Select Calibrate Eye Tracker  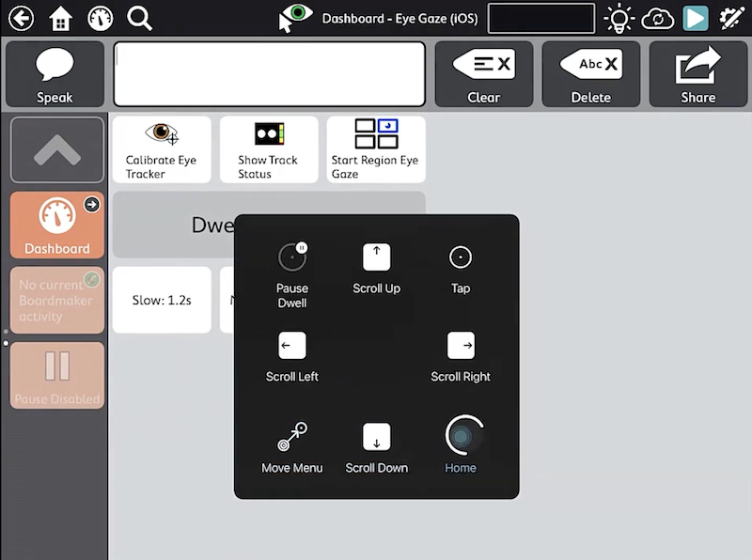161,149
